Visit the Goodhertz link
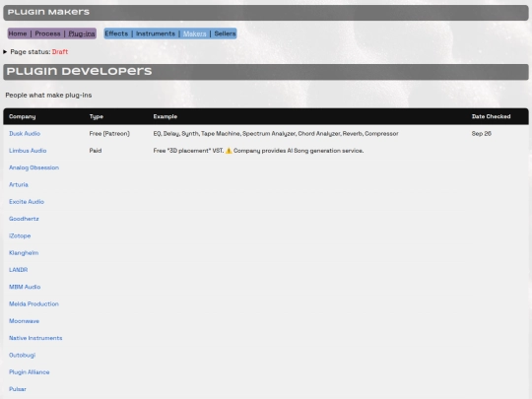 24,219
